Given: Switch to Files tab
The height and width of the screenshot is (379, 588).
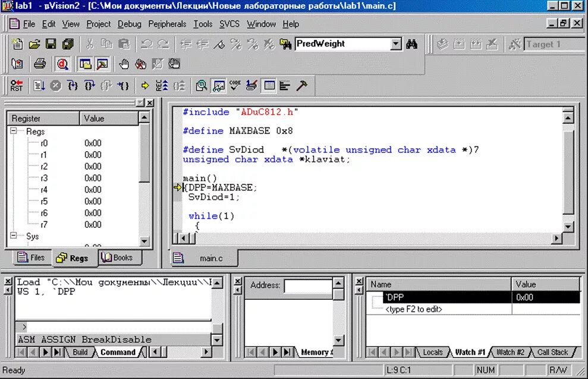Looking at the screenshot, I should coord(31,258).
